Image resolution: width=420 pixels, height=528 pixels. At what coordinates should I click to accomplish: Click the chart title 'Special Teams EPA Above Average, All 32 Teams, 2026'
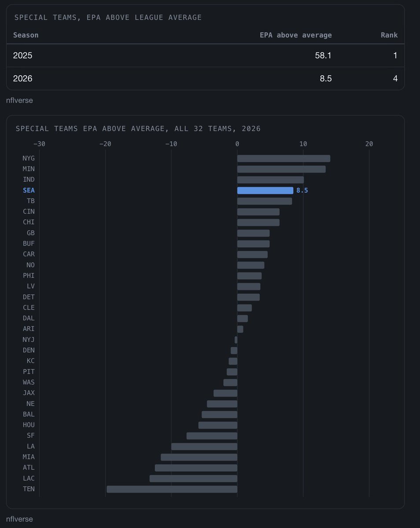138,129
